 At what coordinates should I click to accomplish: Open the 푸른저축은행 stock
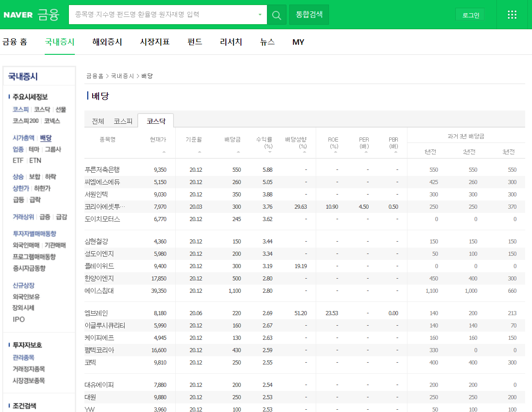click(102, 169)
